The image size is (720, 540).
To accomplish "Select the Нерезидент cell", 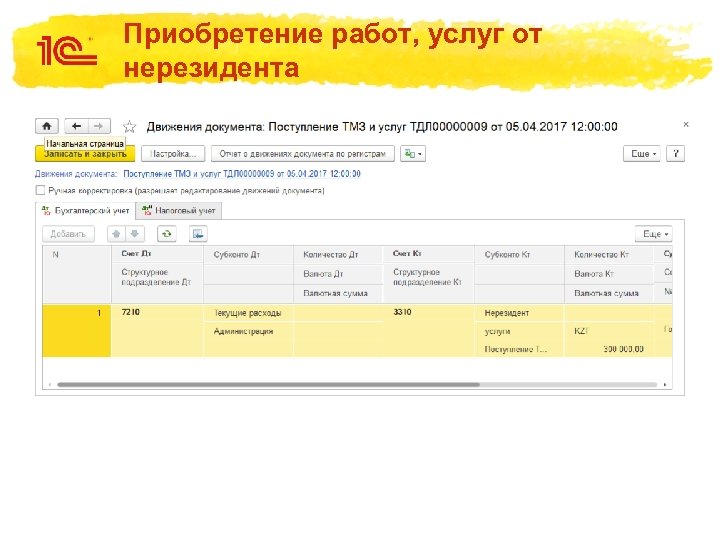I will [x=519, y=313].
